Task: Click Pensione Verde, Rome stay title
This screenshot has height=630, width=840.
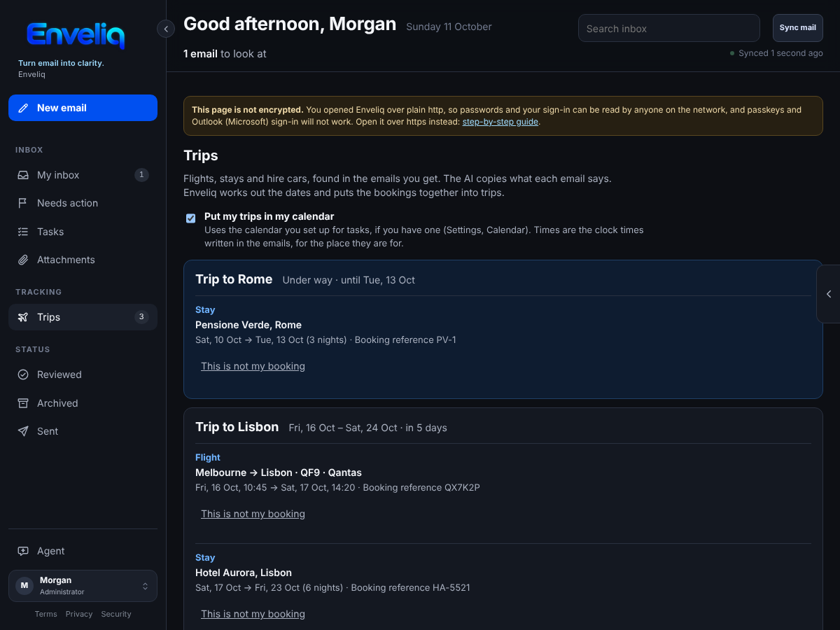Action: click(248, 325)
